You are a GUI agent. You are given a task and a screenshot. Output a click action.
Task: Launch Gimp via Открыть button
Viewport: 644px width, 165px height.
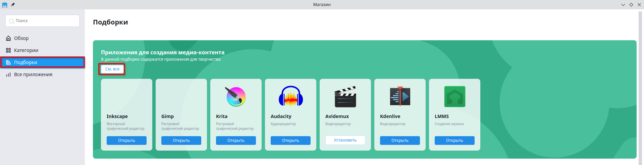(181, 141)
